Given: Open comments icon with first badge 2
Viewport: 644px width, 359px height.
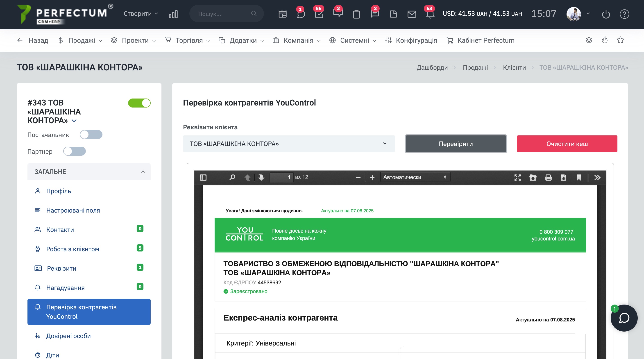Looking at the screenshot, I should 338,12.
